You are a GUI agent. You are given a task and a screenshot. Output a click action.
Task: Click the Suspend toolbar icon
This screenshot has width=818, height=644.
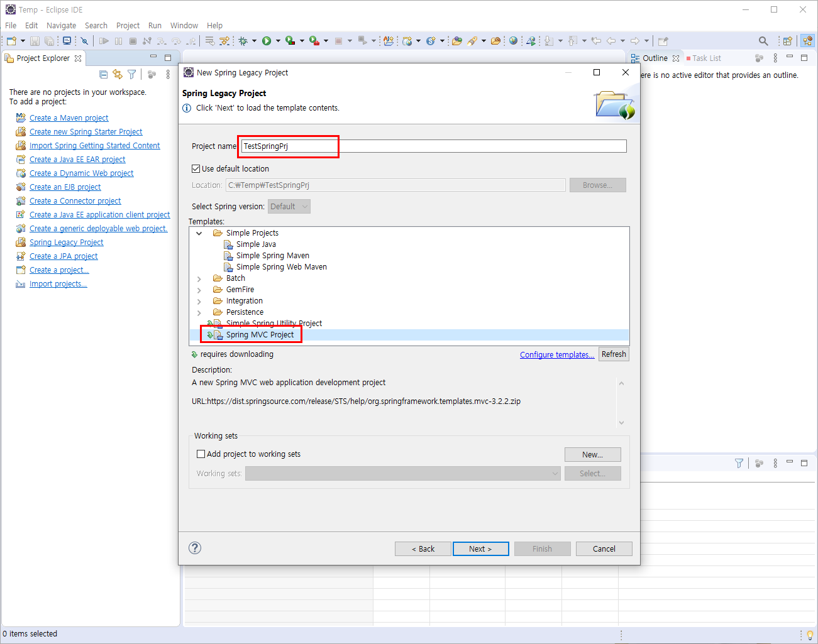pos(118,41)
